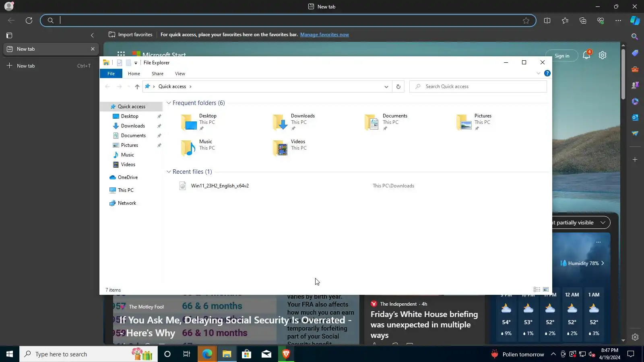Collapse Recent files section
This screenshot has height=362, width=644.
tap(169, 172)
